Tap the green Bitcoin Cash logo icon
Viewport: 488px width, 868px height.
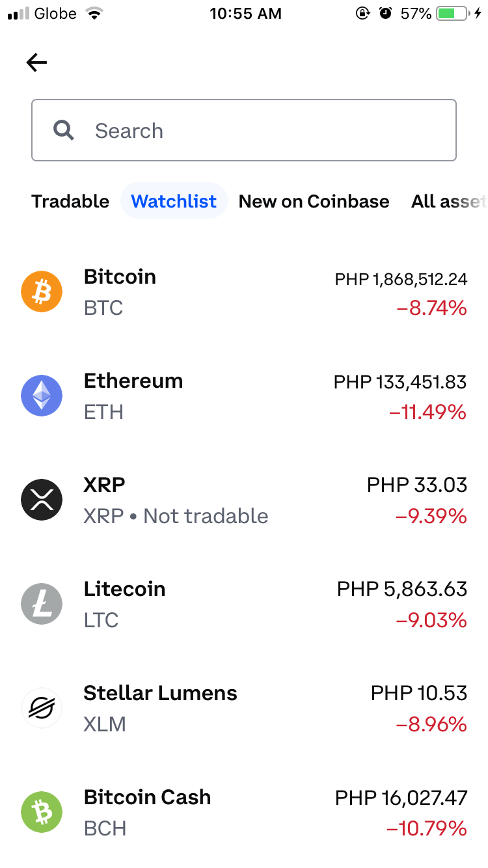click(x=42, y=812)
